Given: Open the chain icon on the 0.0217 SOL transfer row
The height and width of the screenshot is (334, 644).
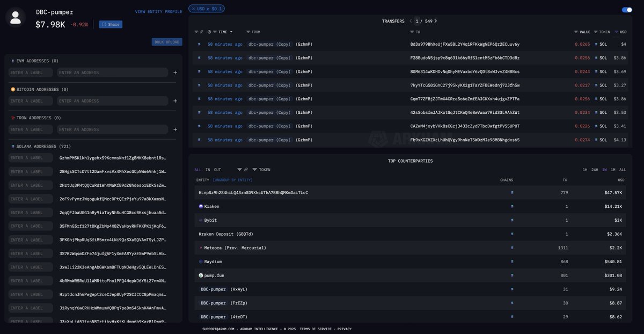Looking at the screenshot, I should tap(199, 85).
